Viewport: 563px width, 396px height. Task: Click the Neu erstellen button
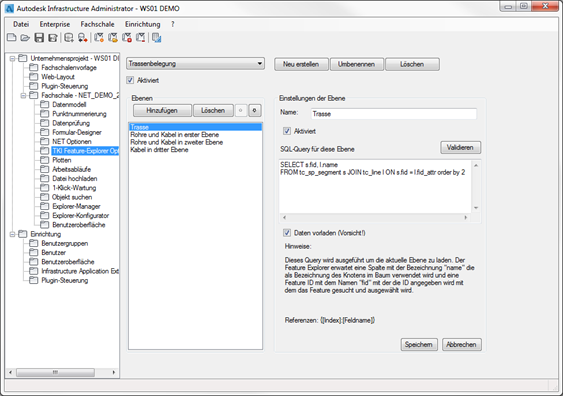[301, 64]
